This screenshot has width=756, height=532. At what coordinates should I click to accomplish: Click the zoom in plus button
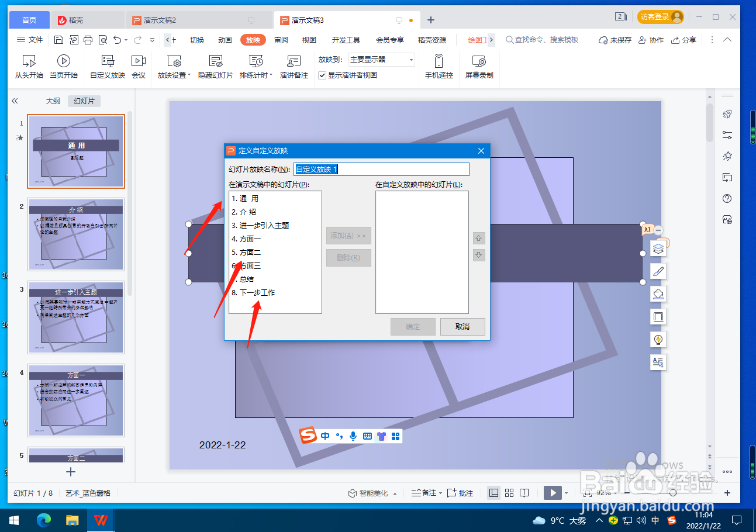click(727, 493)
